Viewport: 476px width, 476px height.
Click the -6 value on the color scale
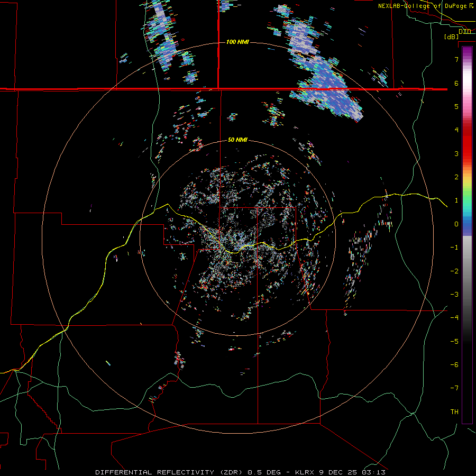pyautogui.click(x=454, y=365)
